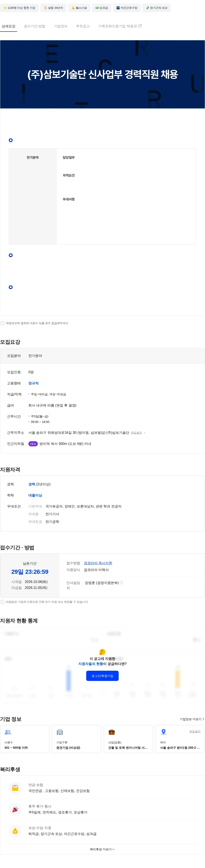This screenshot has height=868, width=205.
Task: Click the 정규직 employment type text
Action: (34, 384)
